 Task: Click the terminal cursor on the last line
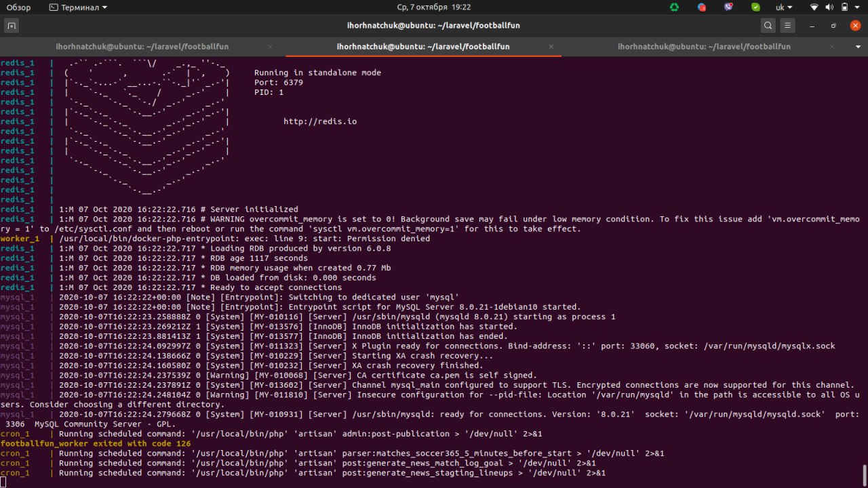pyautogui.click(x=3, y=483)
